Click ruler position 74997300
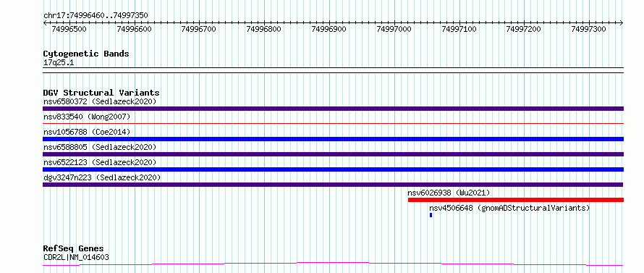 (x=589, y=29)
